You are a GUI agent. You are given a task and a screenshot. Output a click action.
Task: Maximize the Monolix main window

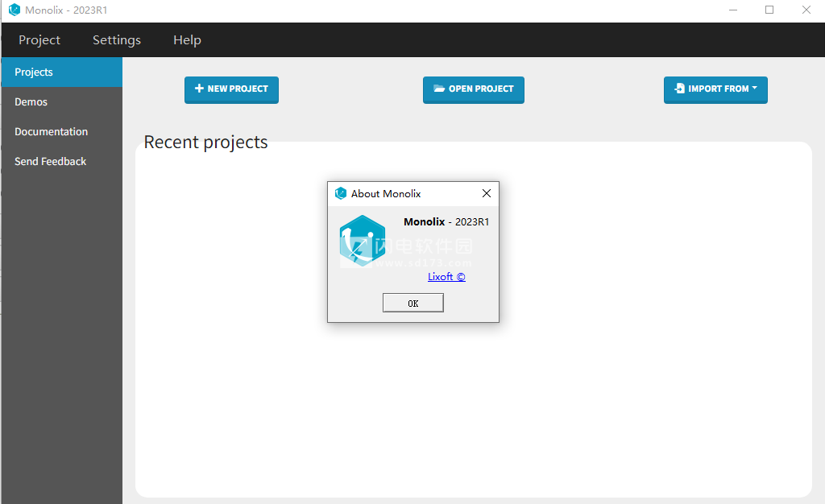click(769, 10)
